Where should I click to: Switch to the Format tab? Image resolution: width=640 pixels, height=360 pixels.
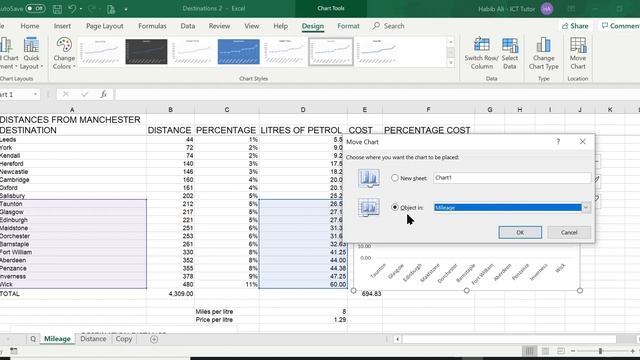pos(348,26)
